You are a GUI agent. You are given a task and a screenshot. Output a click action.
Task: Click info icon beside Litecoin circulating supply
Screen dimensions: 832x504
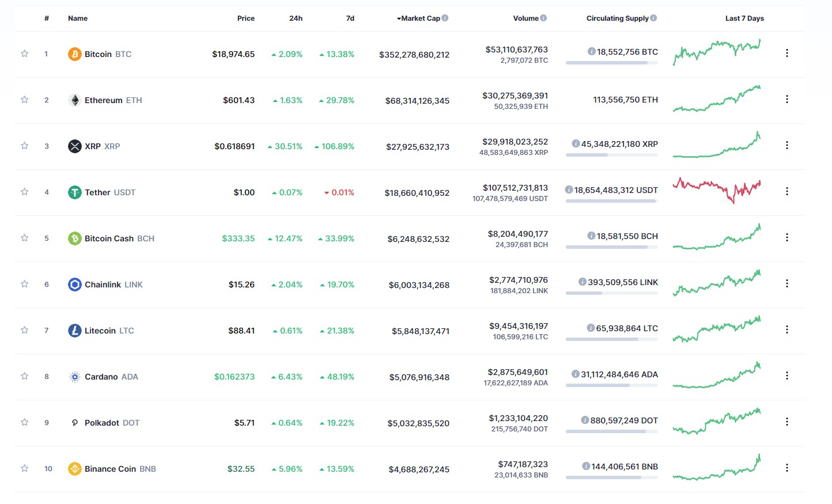coord(591,328)
